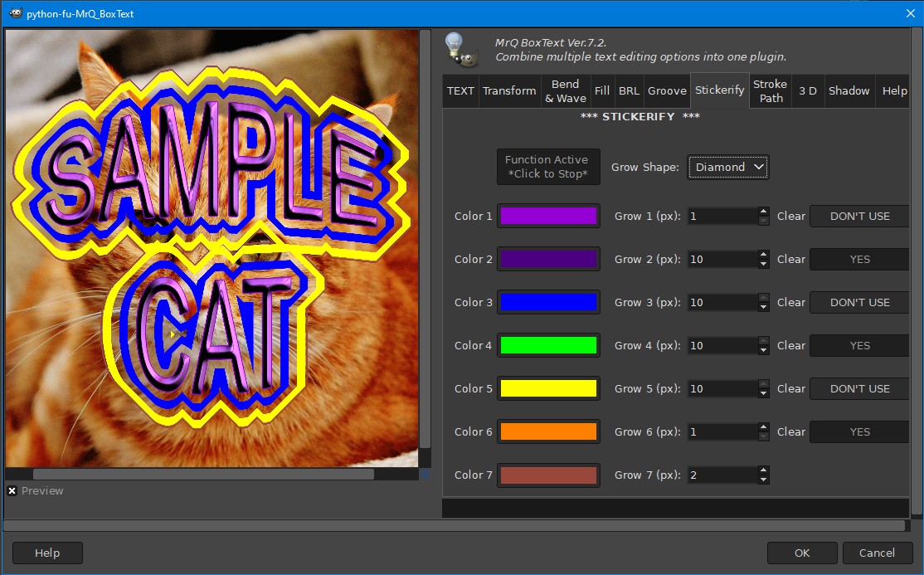Open the Color 6 orange swatch
The image size is (924, 575).
[548, 431]
